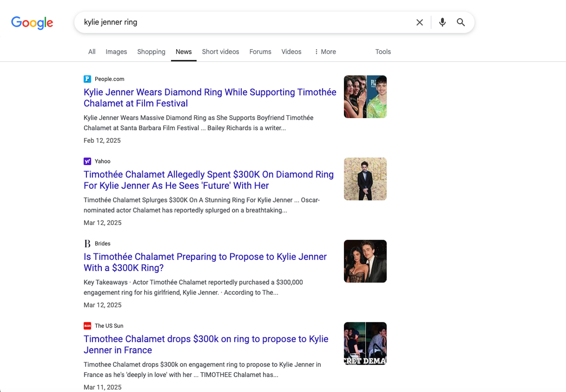
Task: Click the 'Feb 12, 2025' date text
Action: coord(102,141)
